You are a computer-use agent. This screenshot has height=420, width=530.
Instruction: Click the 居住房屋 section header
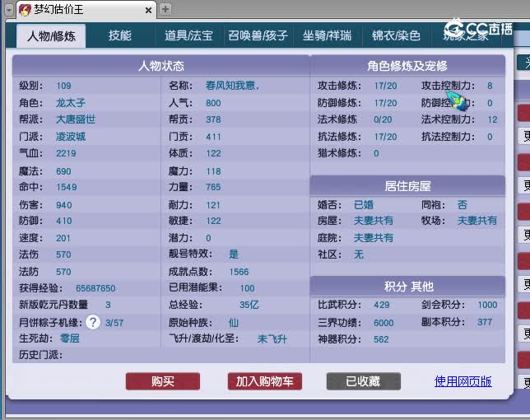click(407, 186)
